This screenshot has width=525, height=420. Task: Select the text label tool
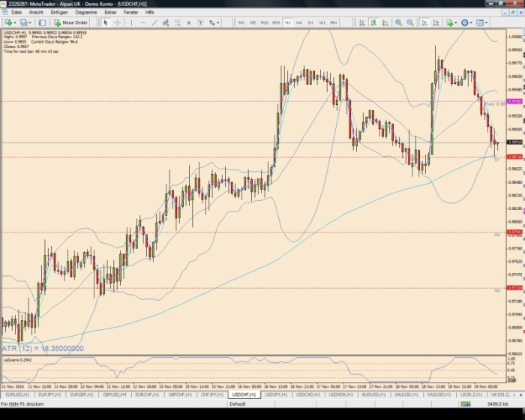click(x=200, y=22)
